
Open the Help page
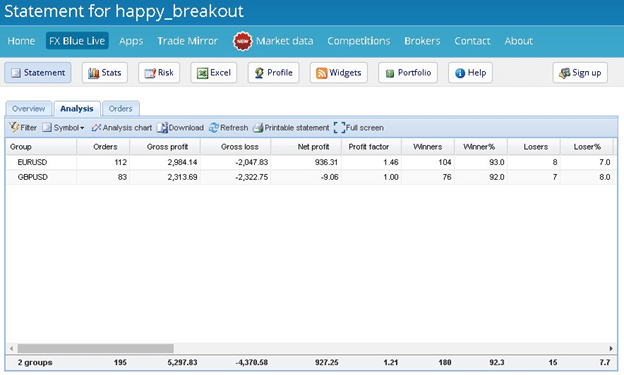coord(470,72)
